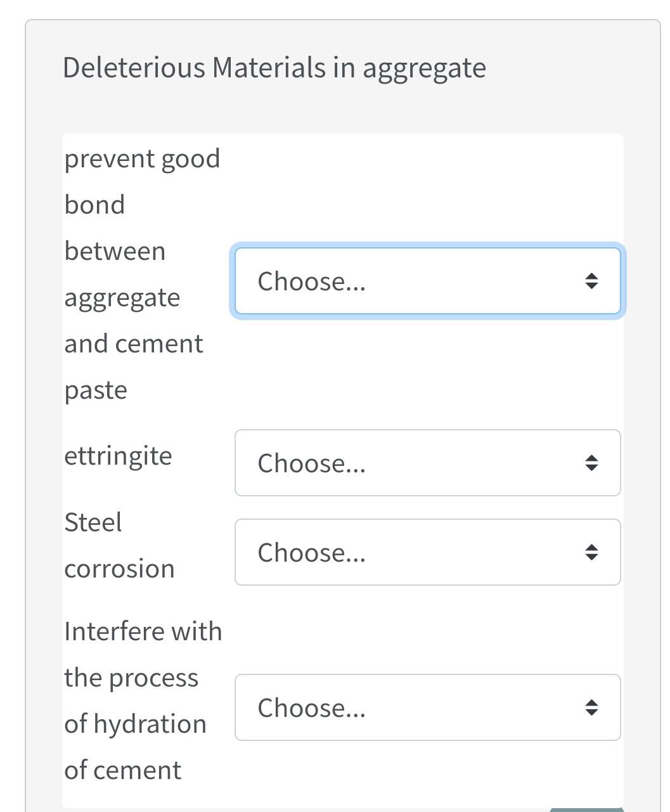Click the up chevron of the Steel corrosion selector

(x=591, y=547)
